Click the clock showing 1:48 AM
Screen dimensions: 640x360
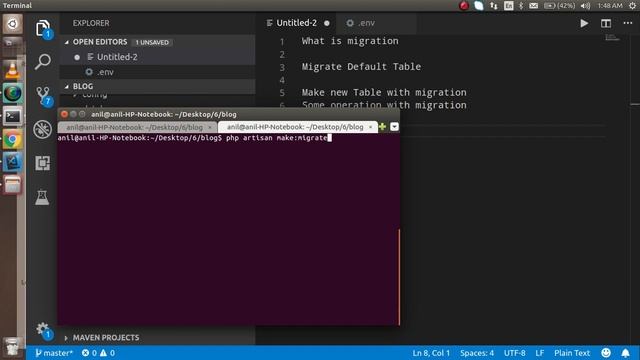pos(610,6)
